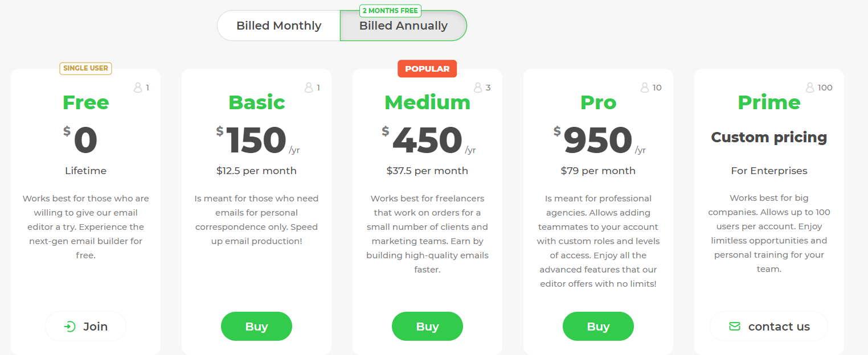The width and height of the screenshot is (868, 355).
Task: Select the Medium plan heading
Action: 427,102
